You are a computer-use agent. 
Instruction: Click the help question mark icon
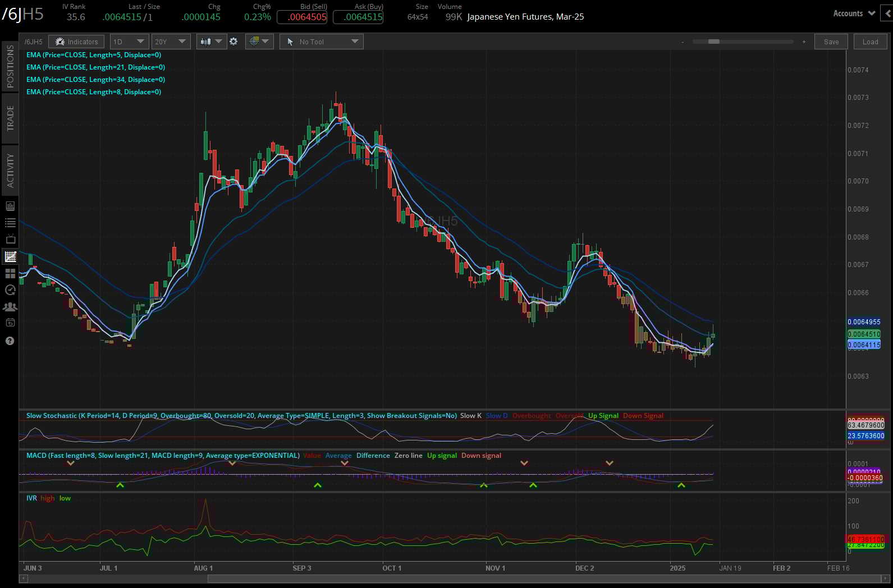pos(10,341)
